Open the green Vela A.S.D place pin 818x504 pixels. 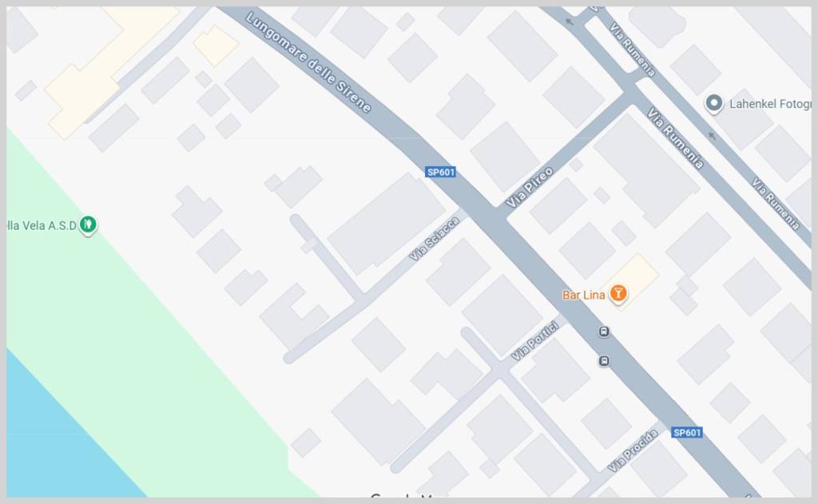(88, 225)
